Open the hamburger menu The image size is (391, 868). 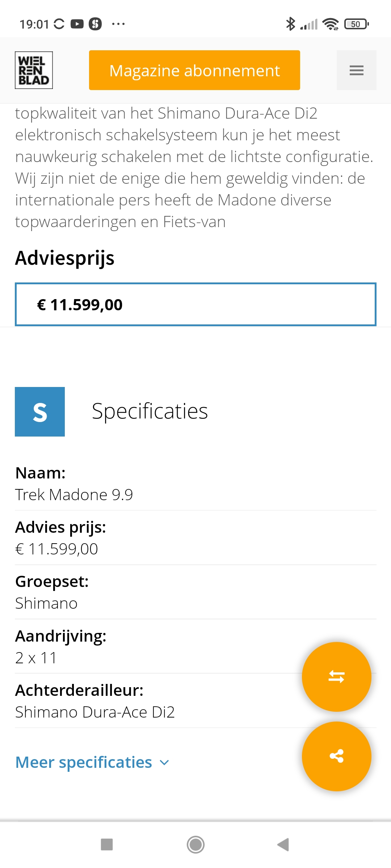tap(356, 70)
